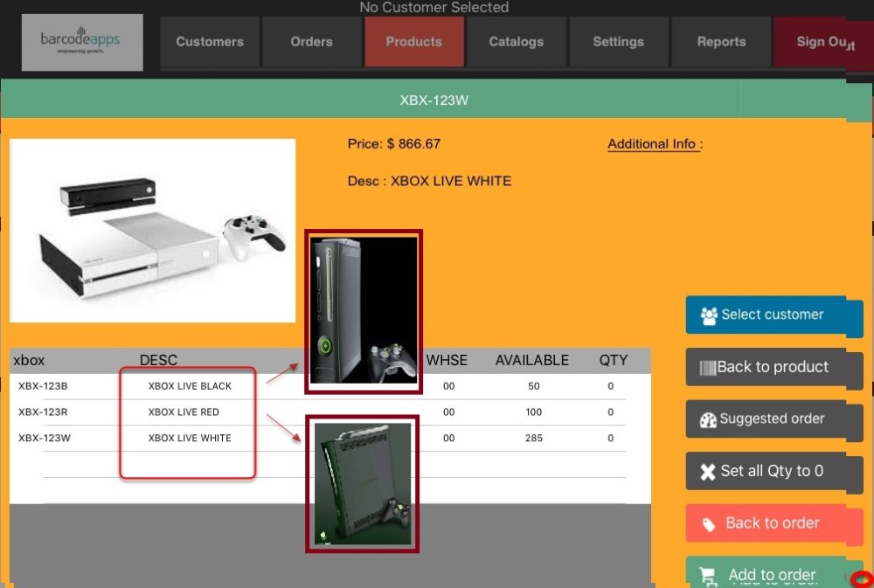
Task: Open the Additional Info link
Action: click(x=655, y=144)
